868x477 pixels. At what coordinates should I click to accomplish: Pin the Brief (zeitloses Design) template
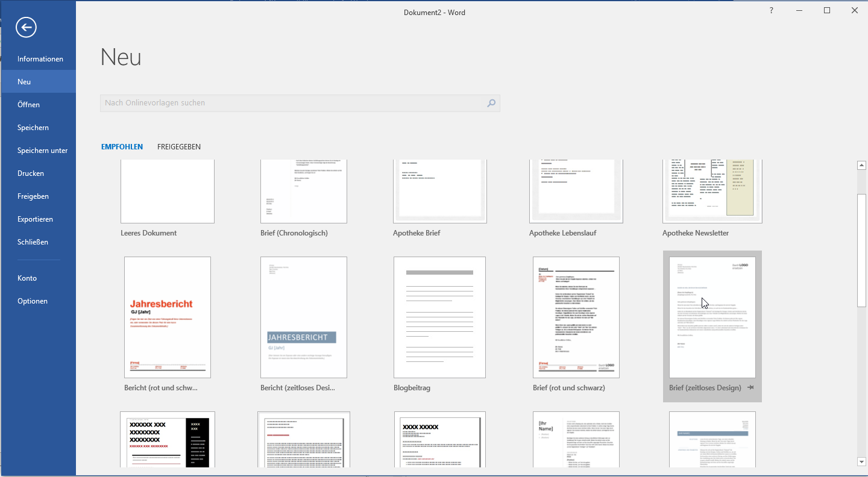(750, 388)
